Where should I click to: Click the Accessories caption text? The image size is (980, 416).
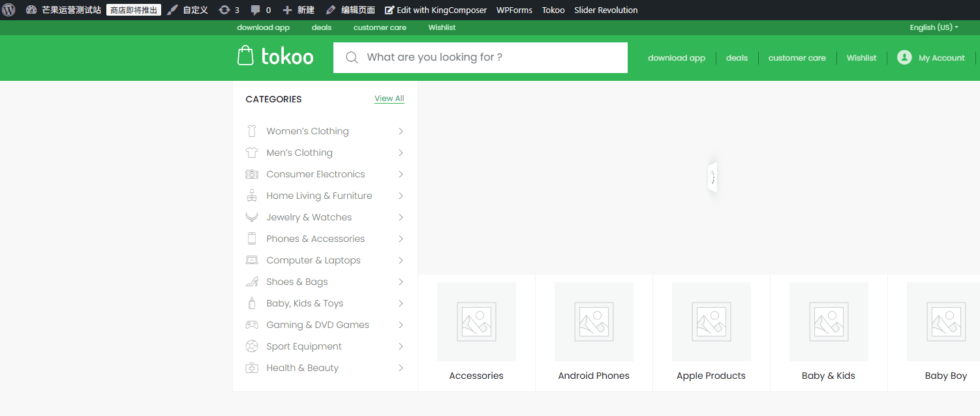(476, 376)
